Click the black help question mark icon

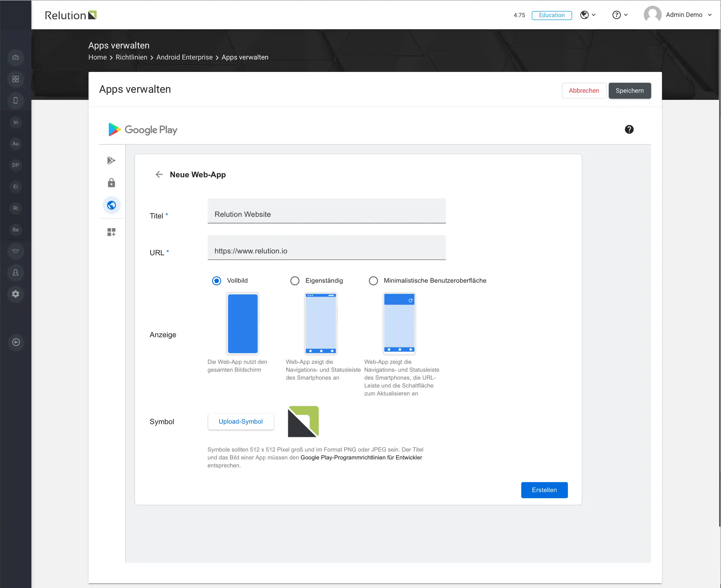point(629,129)
